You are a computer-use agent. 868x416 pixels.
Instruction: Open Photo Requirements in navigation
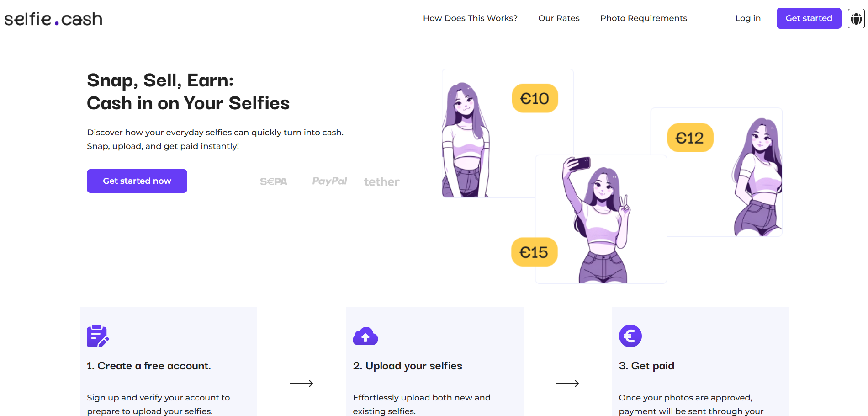coord(643,18)
